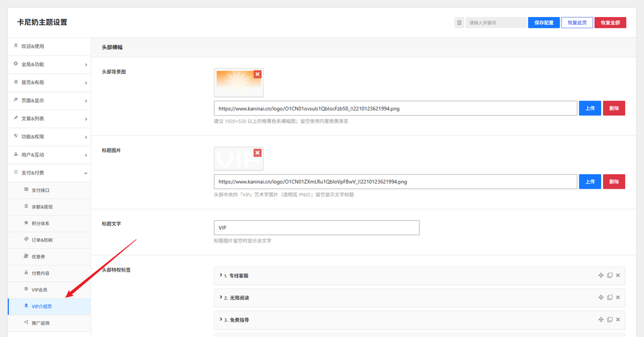Click 上传 for header background image
The height and width of the screenshot is (337, 644).
590,108
